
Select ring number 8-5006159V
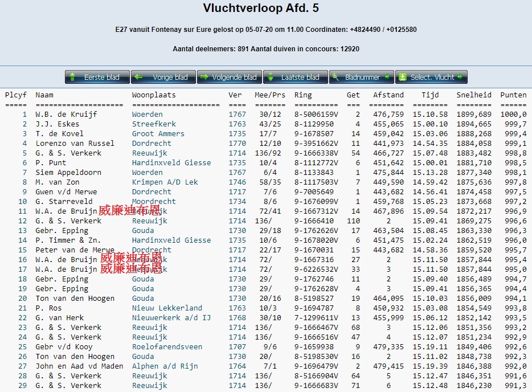point(316,115)
